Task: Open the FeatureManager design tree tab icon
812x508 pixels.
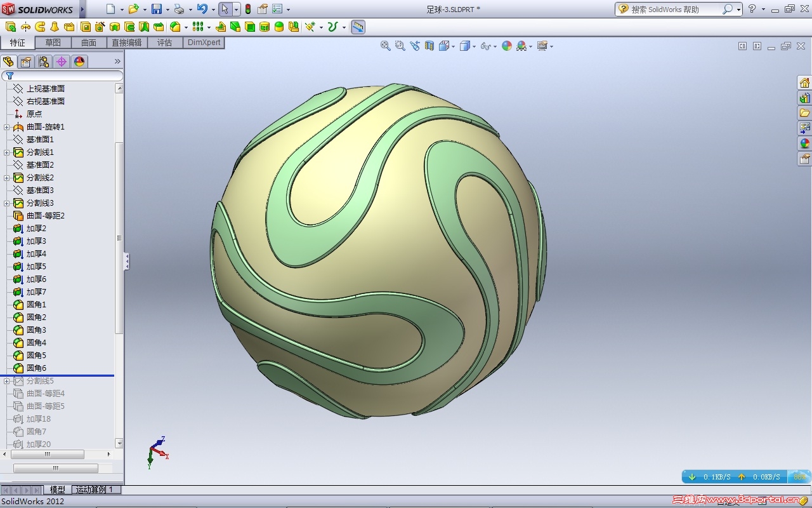Action: (8, 62)
